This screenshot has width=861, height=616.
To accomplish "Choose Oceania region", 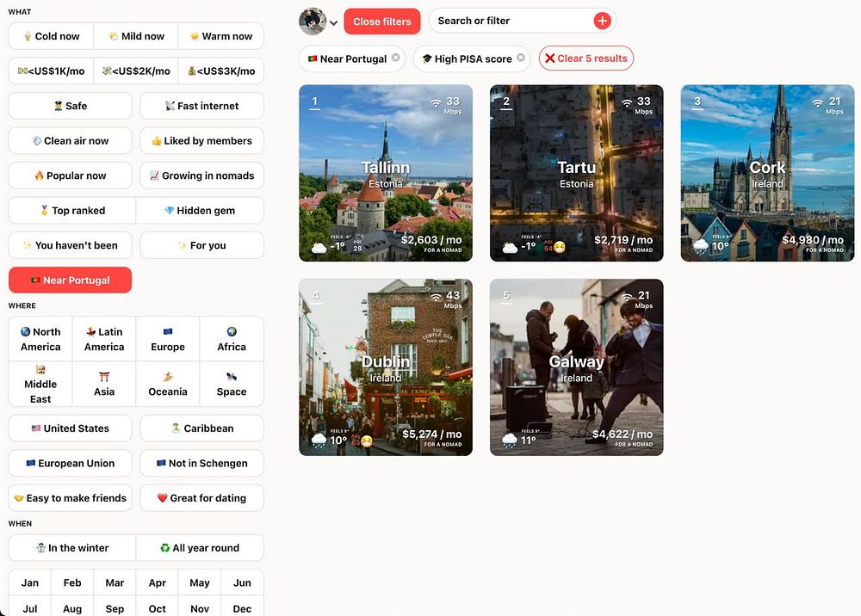I will (x=168, y=384).
